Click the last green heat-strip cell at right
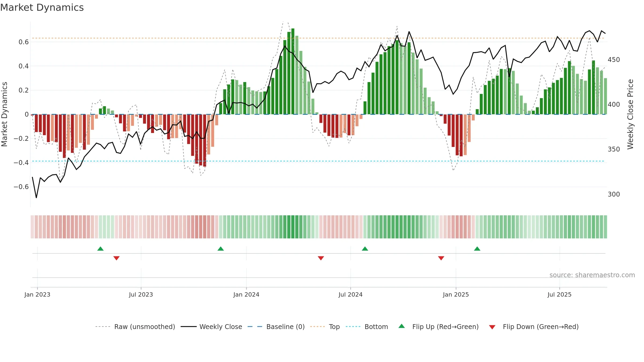 [605, 227]
